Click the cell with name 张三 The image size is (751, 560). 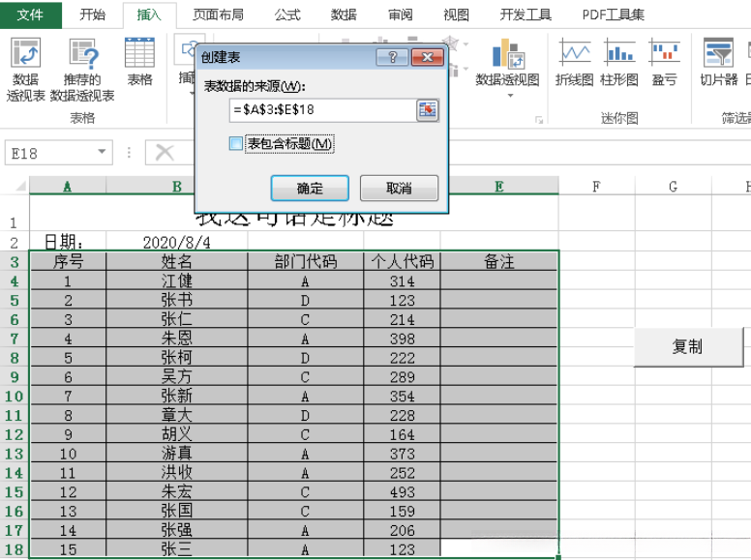pyautogui.click(x=177, y=549)
